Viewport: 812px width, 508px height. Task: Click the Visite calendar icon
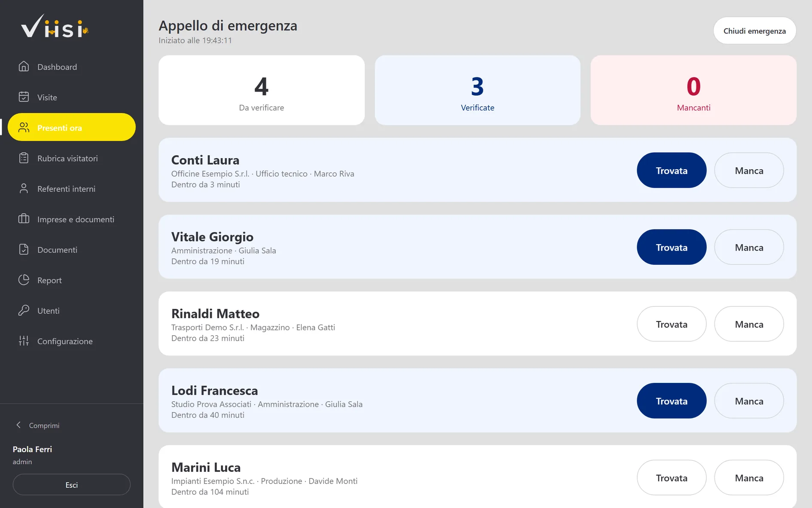pos(24,97)
